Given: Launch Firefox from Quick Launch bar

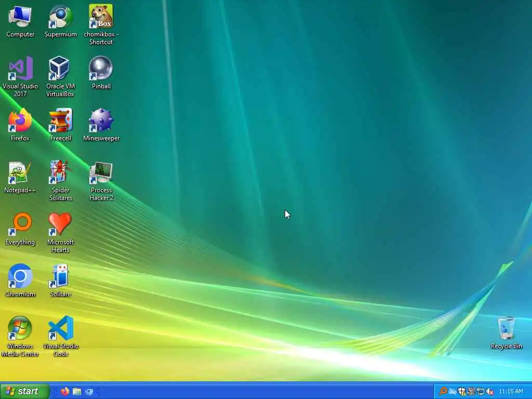Looking at the screenshot, I should tap(65, 392).
